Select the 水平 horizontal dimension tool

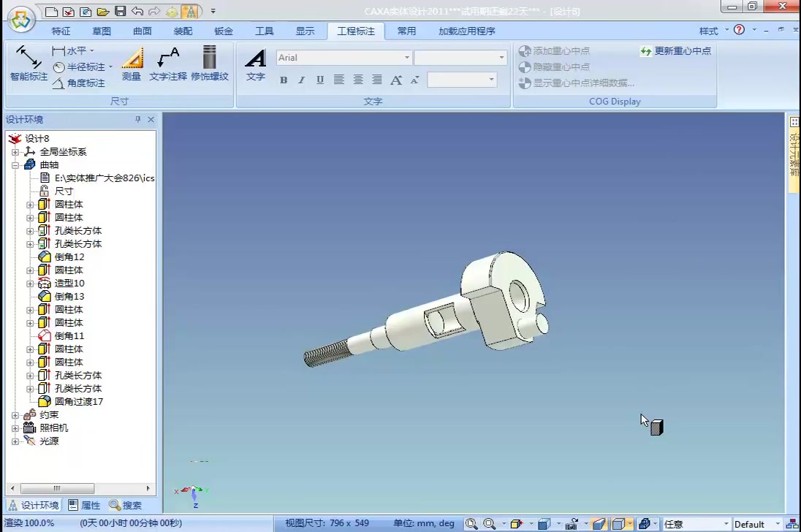(69, 50)
